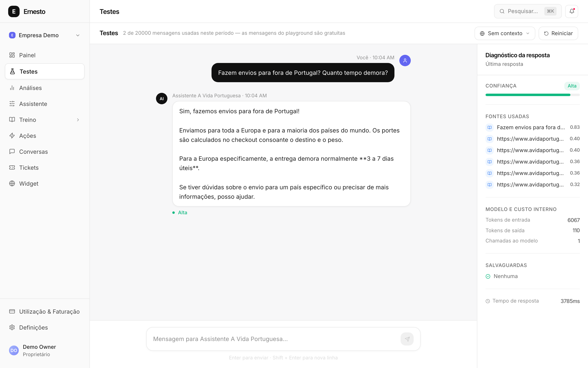
Task: Click the book icon beside 0.83 source
Action: tap(489, 127)
